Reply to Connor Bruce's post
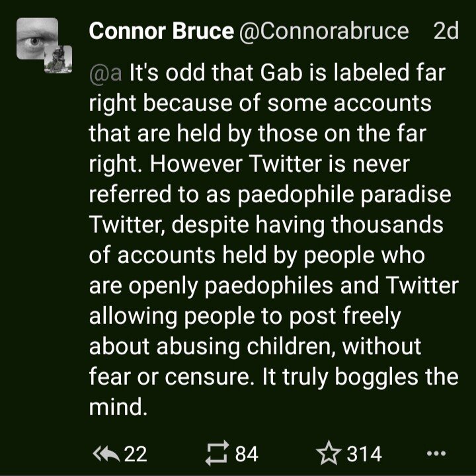The image size is (476, 476). coord(108,454)
